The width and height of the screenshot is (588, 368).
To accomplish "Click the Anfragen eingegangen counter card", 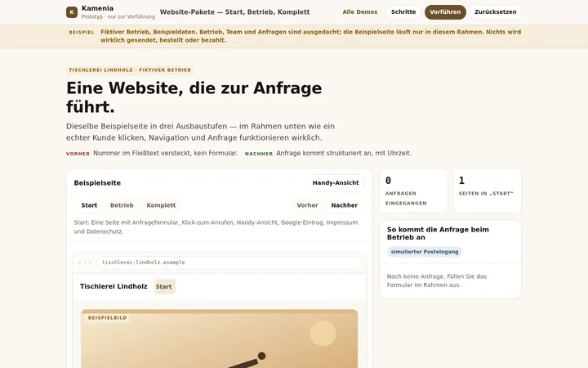I will pyautogui.click(x=413, y=191).
